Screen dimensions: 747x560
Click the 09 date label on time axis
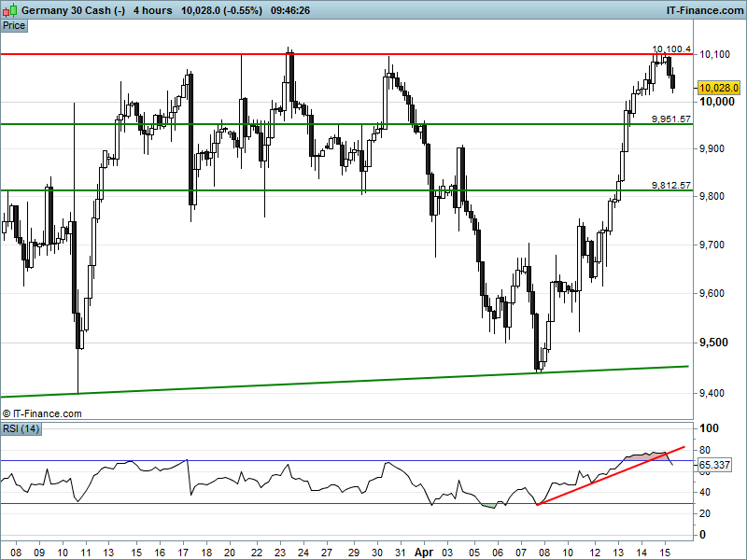point(39,553)
